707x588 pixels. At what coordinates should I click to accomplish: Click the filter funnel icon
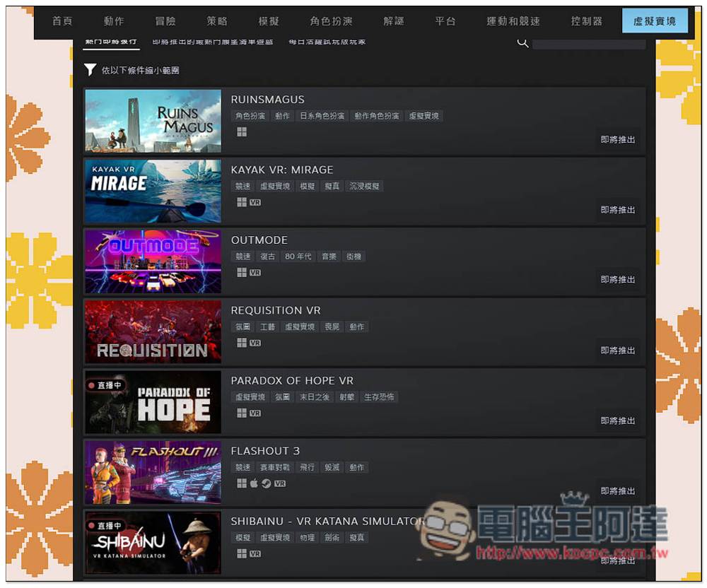[90, 69]
